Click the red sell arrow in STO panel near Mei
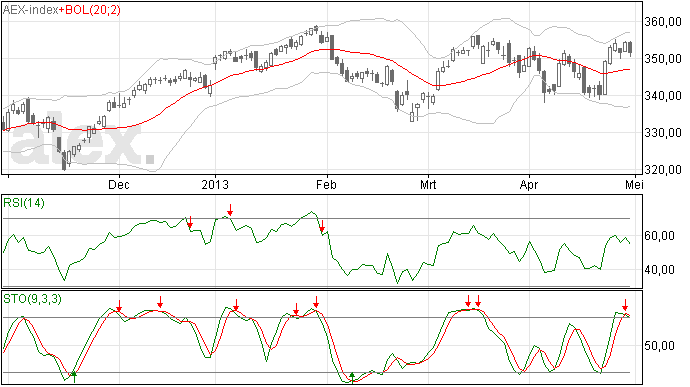 [x=625, y=305]
